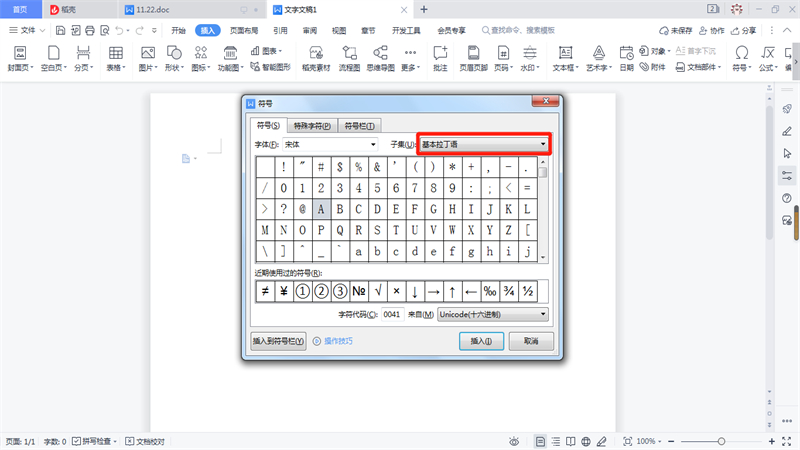Open the Table (表格) insert tool
800x450 pixels.
[x=116, y=57]
